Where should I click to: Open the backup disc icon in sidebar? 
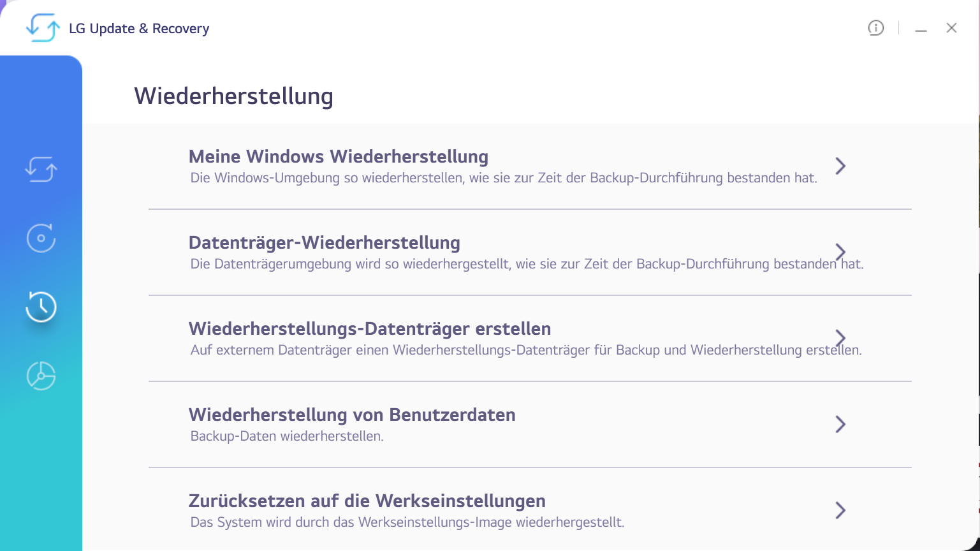click(41, 239)
